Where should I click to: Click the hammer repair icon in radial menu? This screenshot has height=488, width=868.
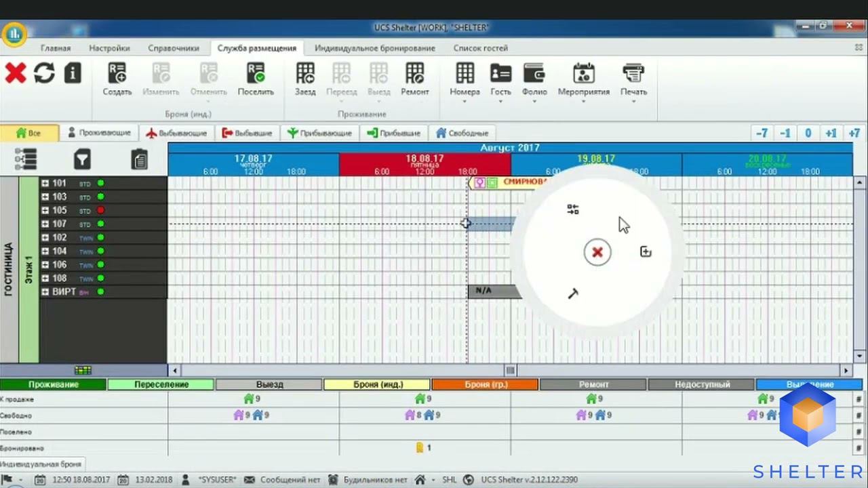[x=573, y=293]
